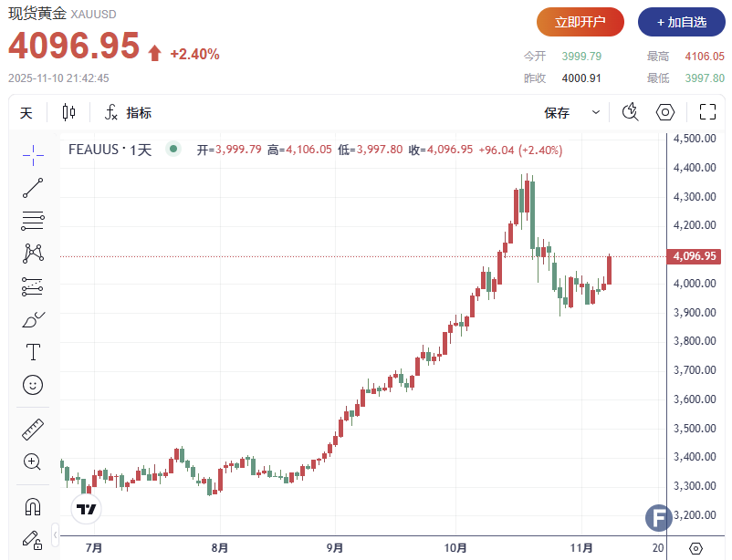The height and width of the screenshot is (560, 732).
Task: Select the ruler measure tool
Action: click(x=33, y=429)
